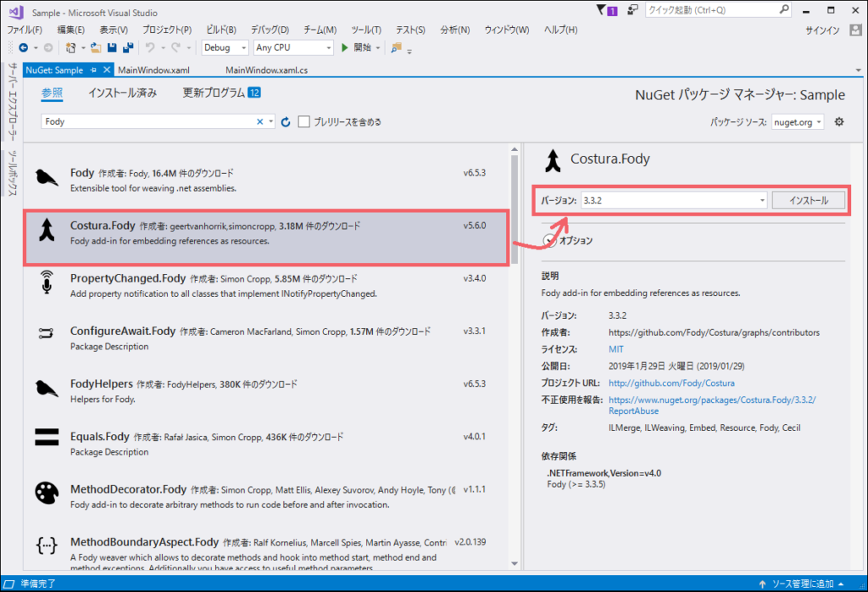Expand the オプション section

pyautogui.click(x=549, y=240)
